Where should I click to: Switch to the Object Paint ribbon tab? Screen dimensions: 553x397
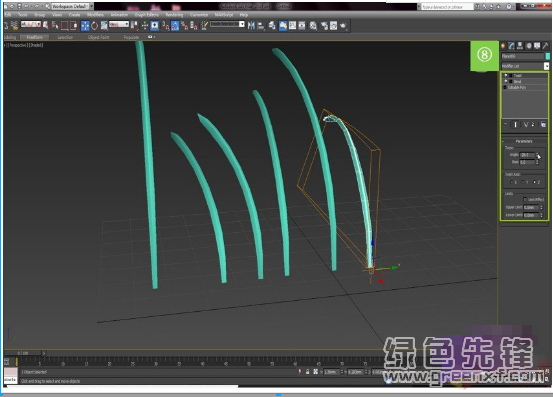(x=98, y=37)
